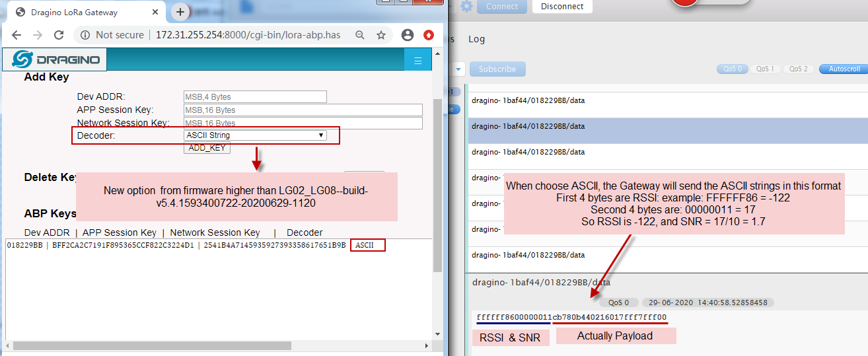The height and width of the screenshot is (356, 868).
Task: Click the ADD_KEY button
Action: click(x=207, y=148)
